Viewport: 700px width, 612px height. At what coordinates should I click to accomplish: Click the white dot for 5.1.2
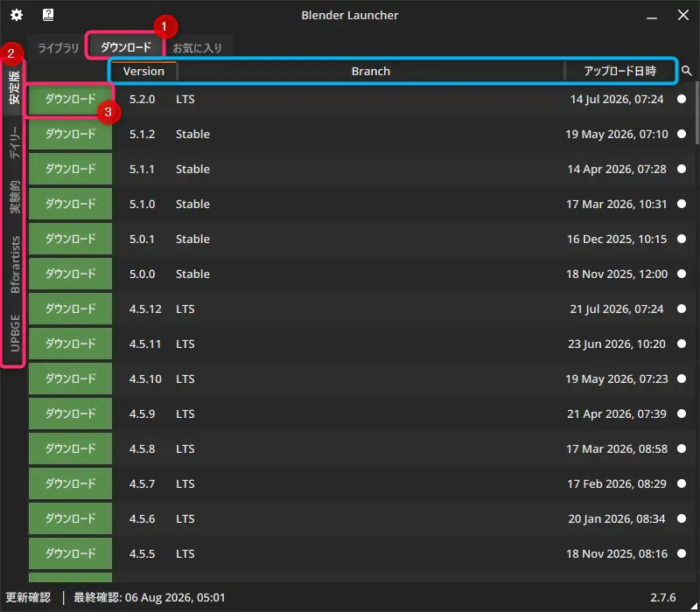682,134
